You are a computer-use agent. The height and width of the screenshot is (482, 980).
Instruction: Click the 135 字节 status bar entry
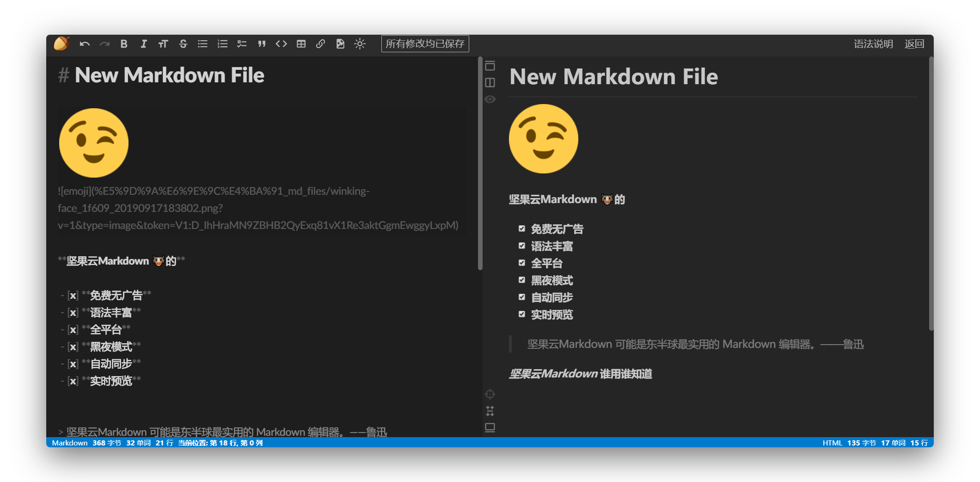pyautogui.click(x=861, y=443)
